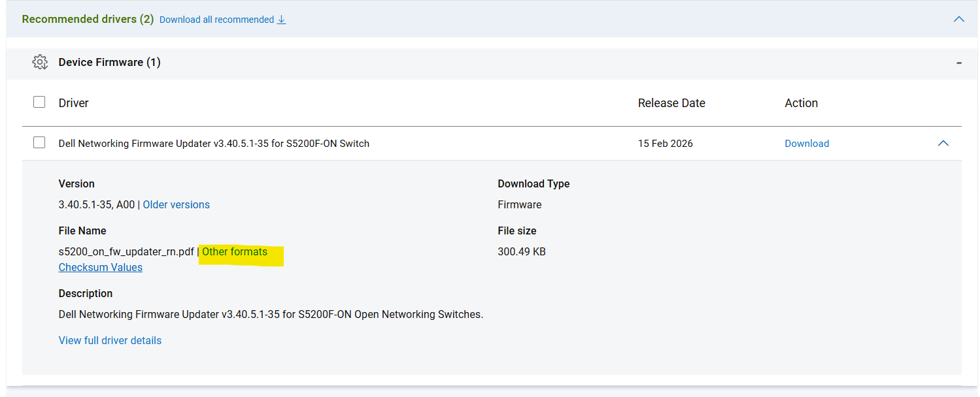Screen dimensions: 980x397
Task: Click the description text about Open Networking Switches
Action: pyautogui.click(x=271, y=315)
